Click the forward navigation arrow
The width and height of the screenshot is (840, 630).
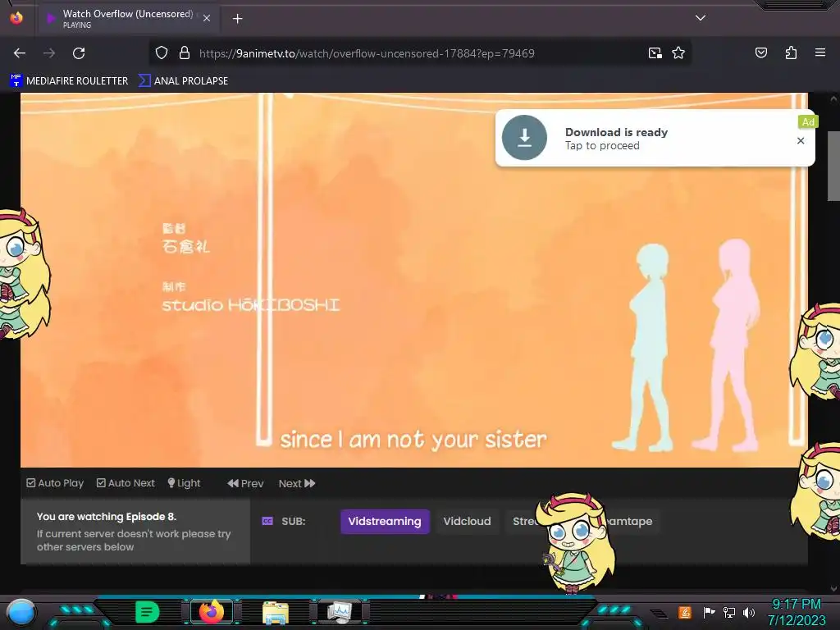point(49,53)
